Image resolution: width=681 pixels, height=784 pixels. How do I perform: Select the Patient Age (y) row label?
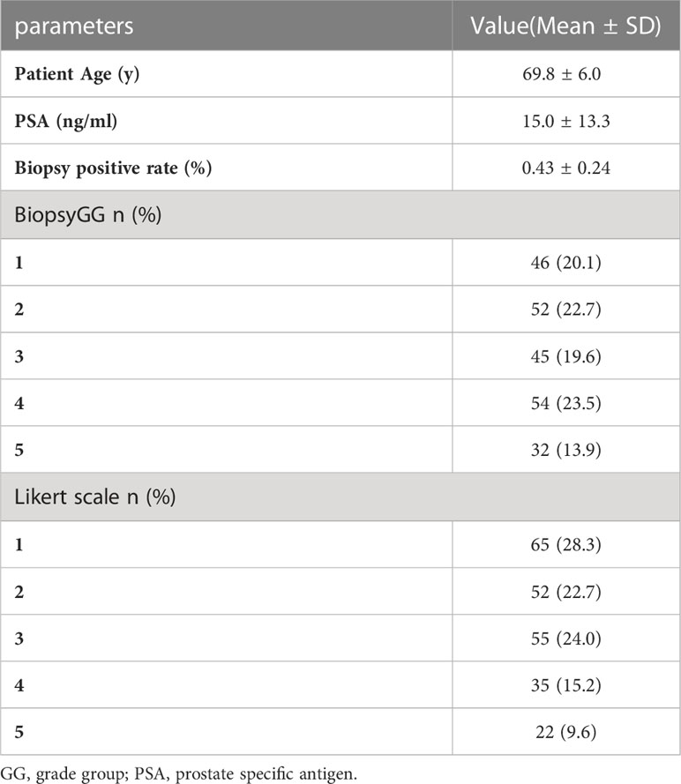77,74
